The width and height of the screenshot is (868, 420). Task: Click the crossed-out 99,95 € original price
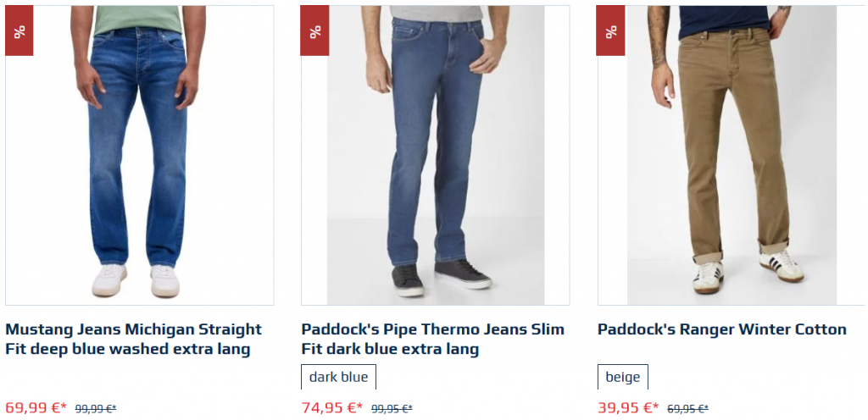click(392, 409)
